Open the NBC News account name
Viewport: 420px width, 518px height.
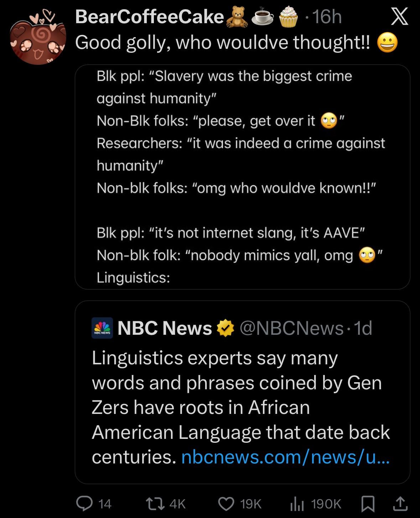[165, 328]
